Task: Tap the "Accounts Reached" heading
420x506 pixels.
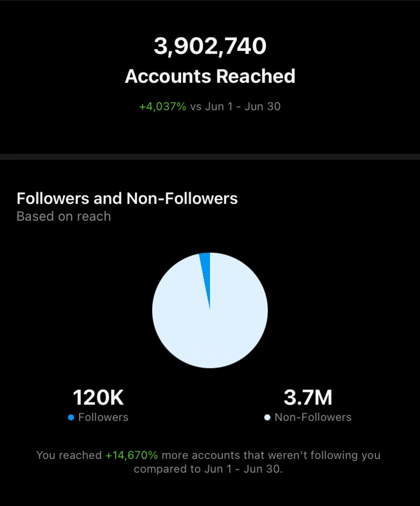Action: pos(210,76)
